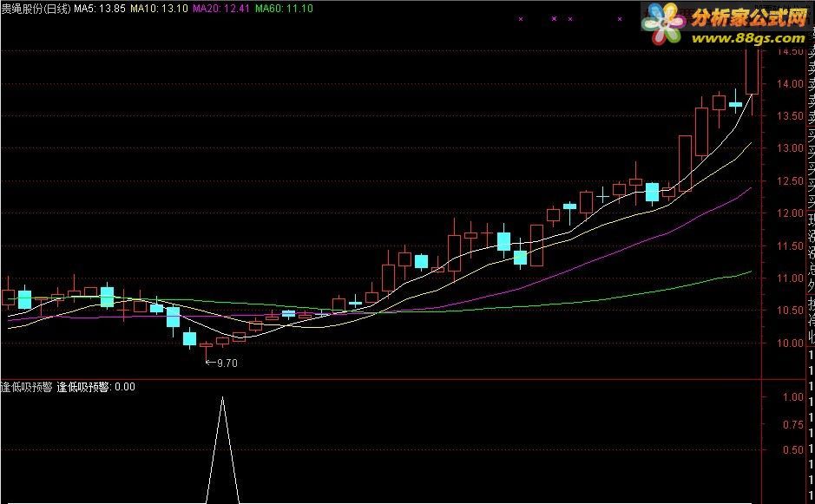The width and height of the screenshot is (815, 504).
Task: Select the green MA60: 11.10 label
Action: [285, 9]
